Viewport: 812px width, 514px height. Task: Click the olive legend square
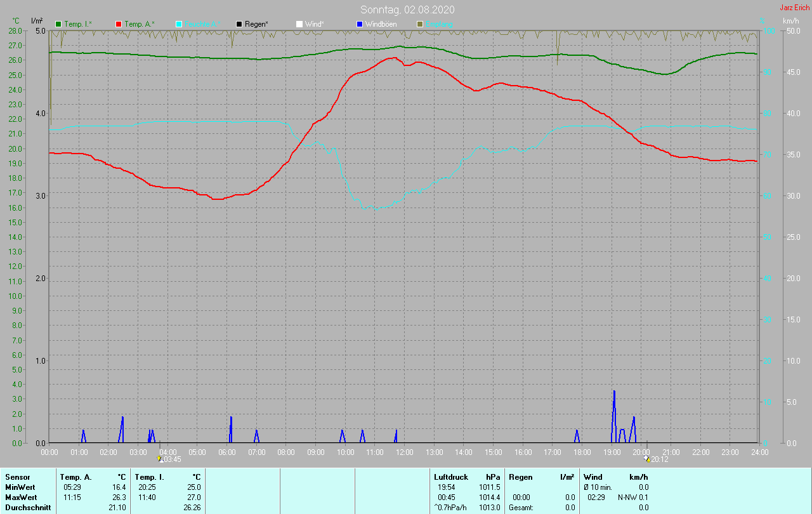[x=419, y=24]
